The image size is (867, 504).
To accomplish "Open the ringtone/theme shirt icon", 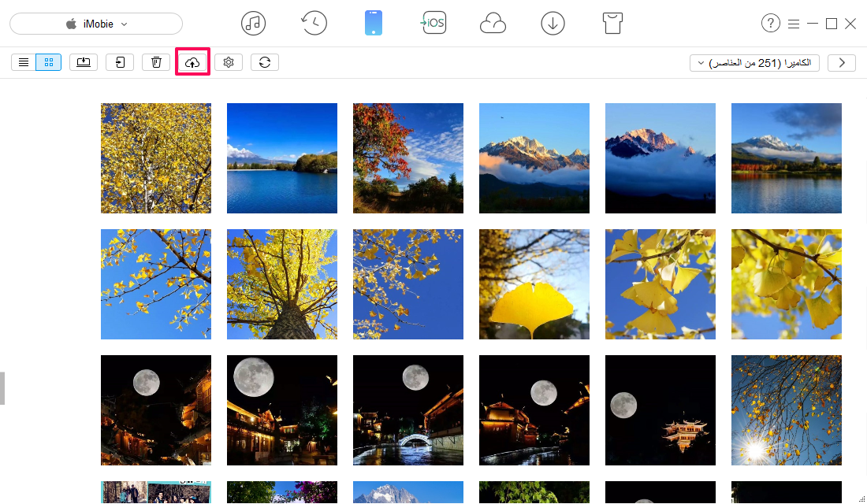I will click(x=612, y=23).
